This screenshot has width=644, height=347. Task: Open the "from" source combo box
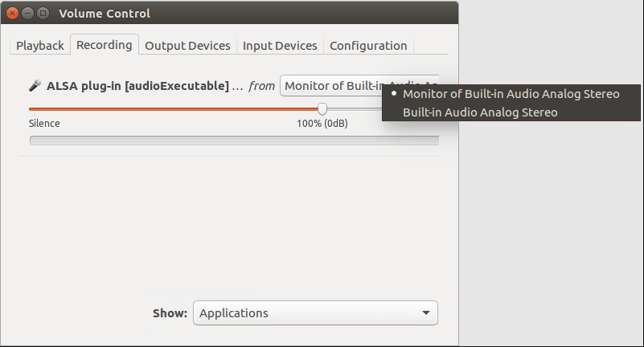tap(359, 86)
